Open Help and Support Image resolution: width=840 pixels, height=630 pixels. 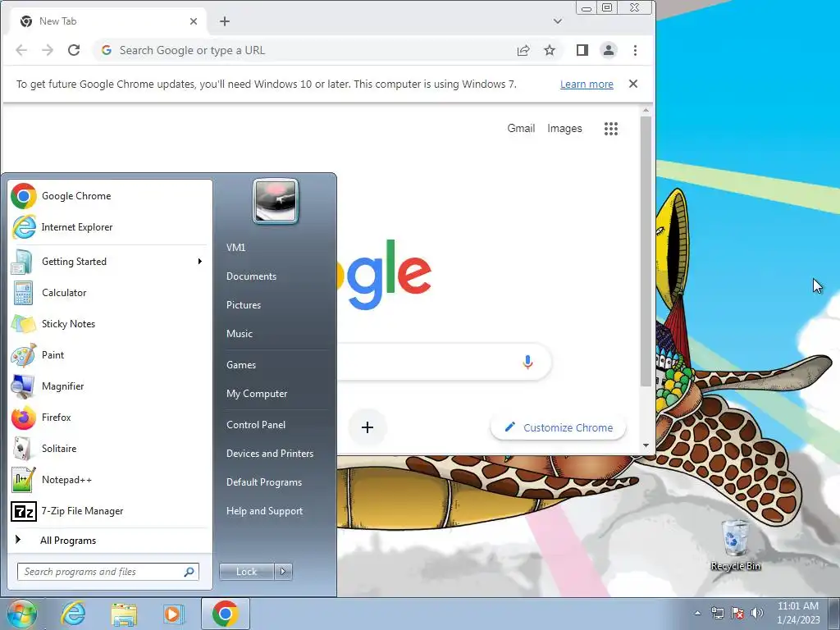(x=265, y=511)
